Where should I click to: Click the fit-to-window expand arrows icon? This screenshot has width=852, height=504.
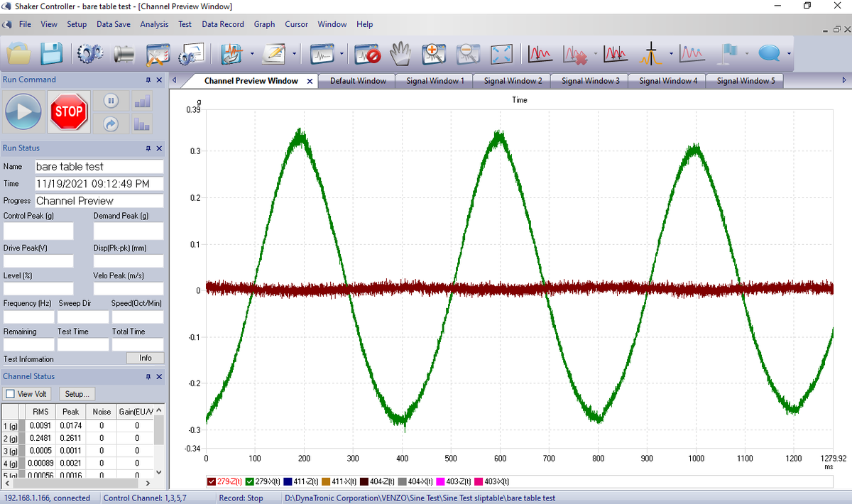501,53
